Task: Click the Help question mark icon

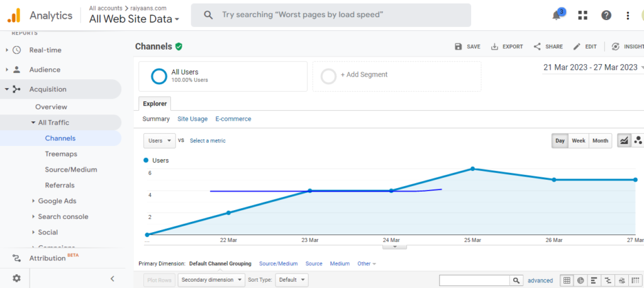Action: tap(606, 15)
